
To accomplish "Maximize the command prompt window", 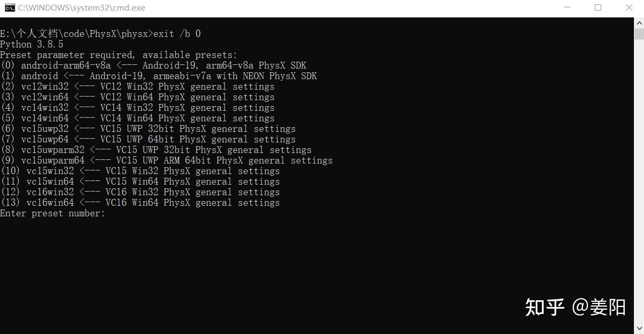I will (x=598, y=8).
